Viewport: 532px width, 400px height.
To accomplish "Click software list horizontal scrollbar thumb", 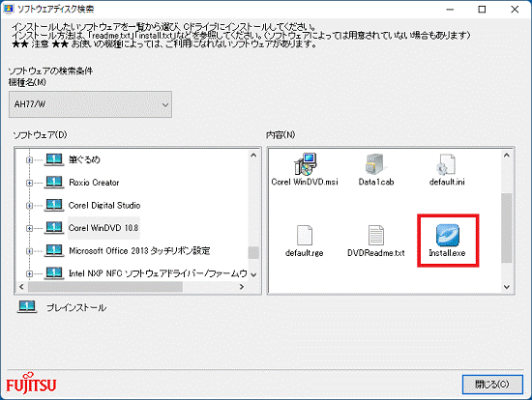I will point(105,287).
